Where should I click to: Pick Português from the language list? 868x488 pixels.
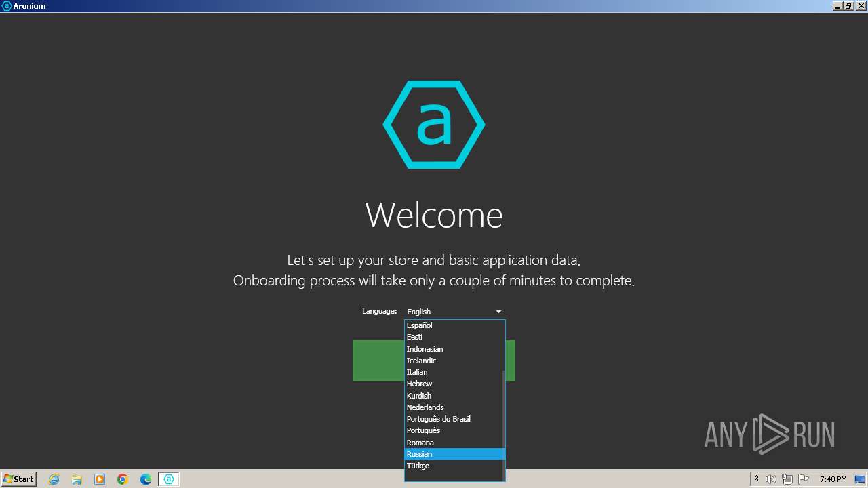click(x=454, y=430)
